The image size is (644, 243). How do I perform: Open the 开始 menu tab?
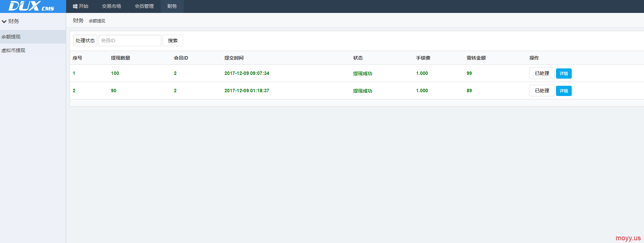pyautogui.click(x=80, y=6)
